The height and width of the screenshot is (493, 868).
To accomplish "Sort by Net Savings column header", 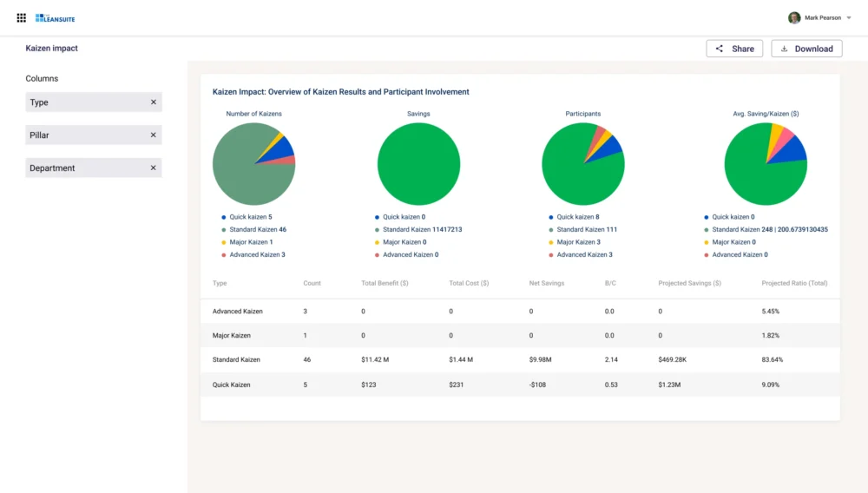I will [546, 283].
